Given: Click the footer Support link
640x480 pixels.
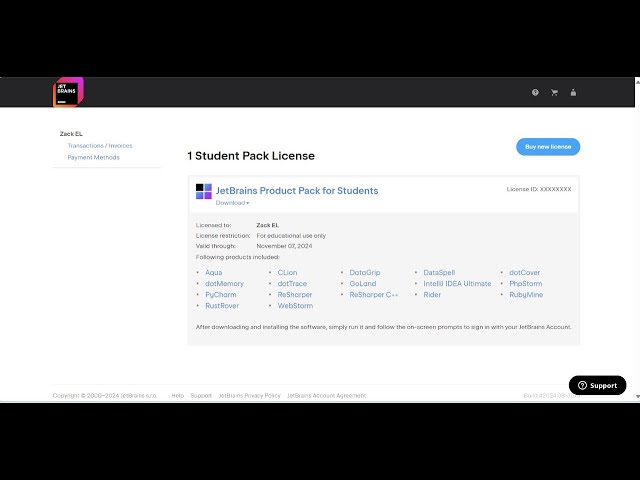Looking at the screenshot, I should (201, 396).
